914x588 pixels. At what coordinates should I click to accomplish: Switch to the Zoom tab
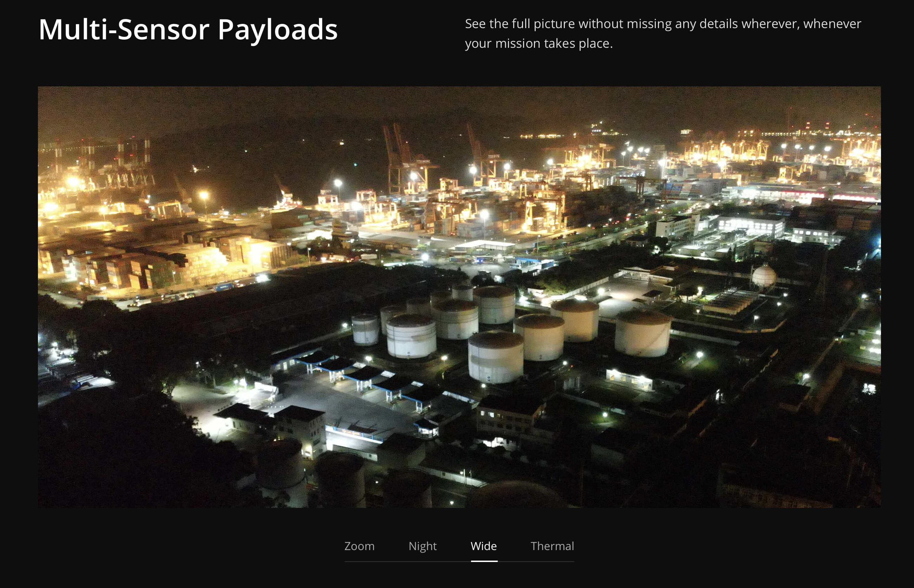coord(359,546)
